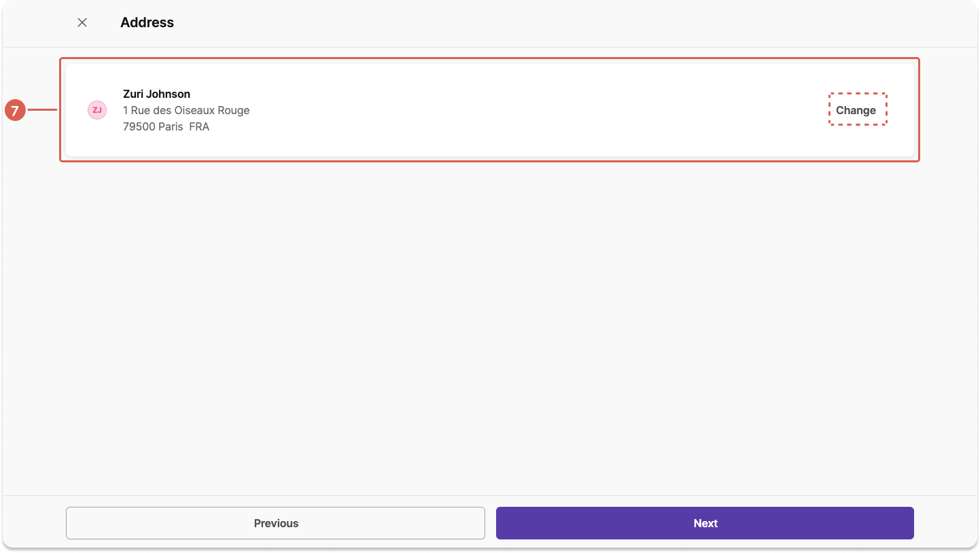Click the word Paris in the address

[x=171, y=126]
